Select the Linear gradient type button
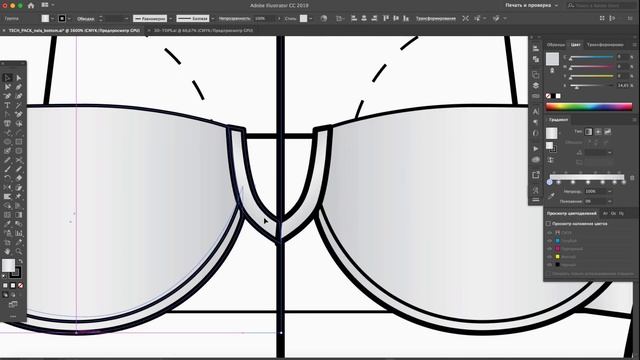This screenshot has width=640, height=360. [589, 131]
